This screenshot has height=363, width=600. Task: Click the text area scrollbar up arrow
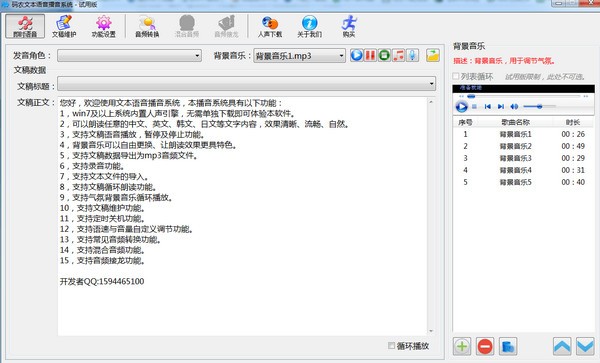[431, 102]
